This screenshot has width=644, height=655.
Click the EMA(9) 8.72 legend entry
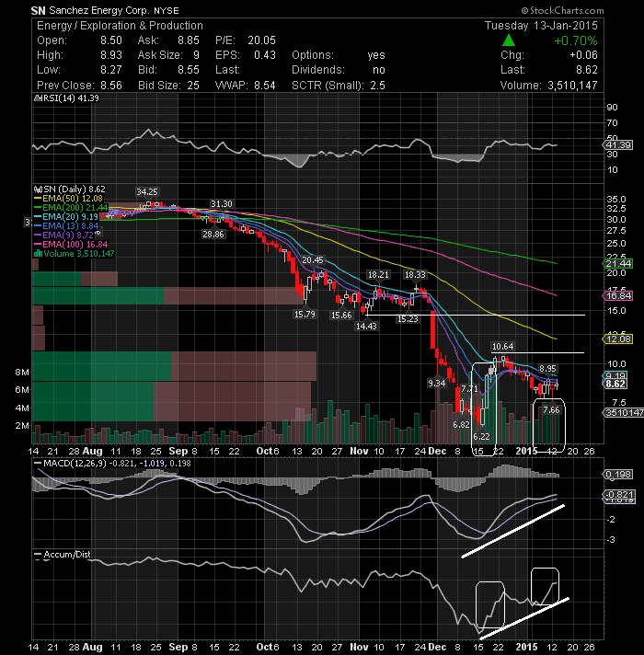click(x=63, y=236)
